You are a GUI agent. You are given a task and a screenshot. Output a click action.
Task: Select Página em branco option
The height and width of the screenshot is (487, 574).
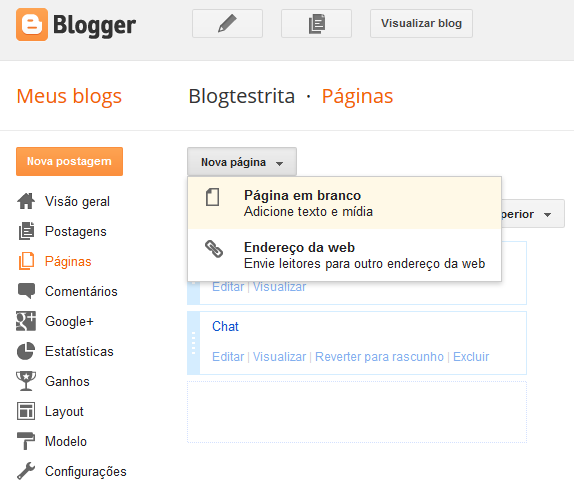pyautogui.click(x=344, y=203)
